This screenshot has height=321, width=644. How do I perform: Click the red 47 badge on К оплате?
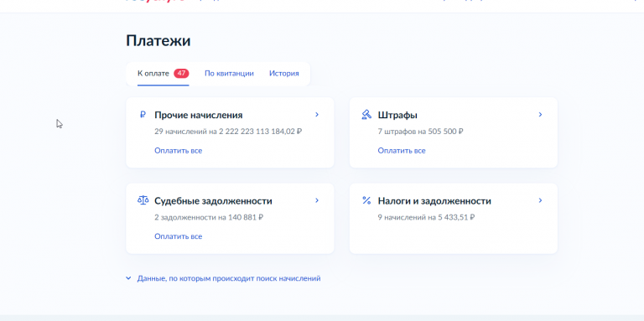[x=181, y=74]
